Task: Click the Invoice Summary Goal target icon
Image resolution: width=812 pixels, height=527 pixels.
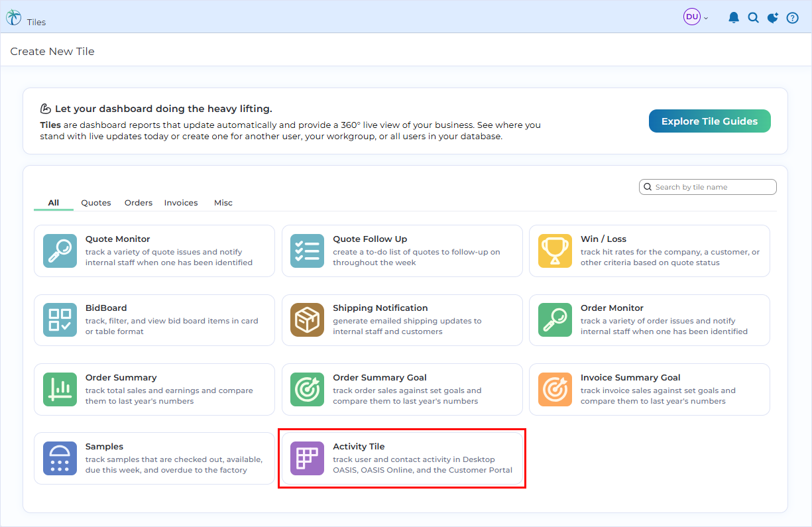Action: point(555,389)
